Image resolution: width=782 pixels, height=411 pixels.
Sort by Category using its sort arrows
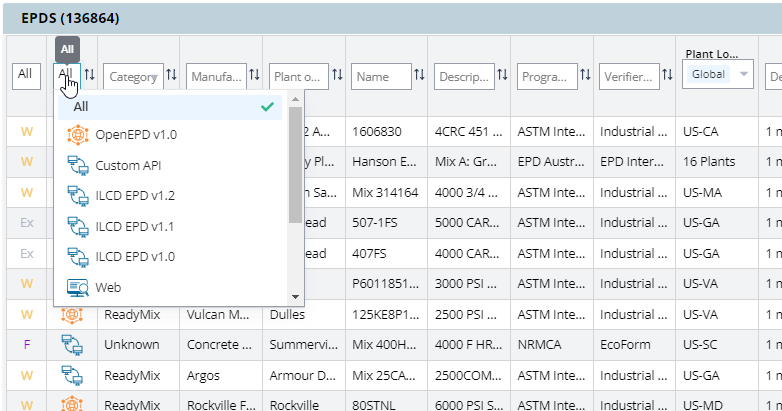click(x=171, y=76)
